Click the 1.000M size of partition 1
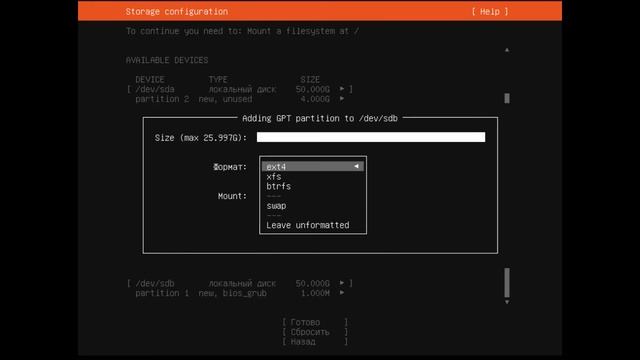Image resolution: width=640 pixels, height=360 pixels. point(315,293)
